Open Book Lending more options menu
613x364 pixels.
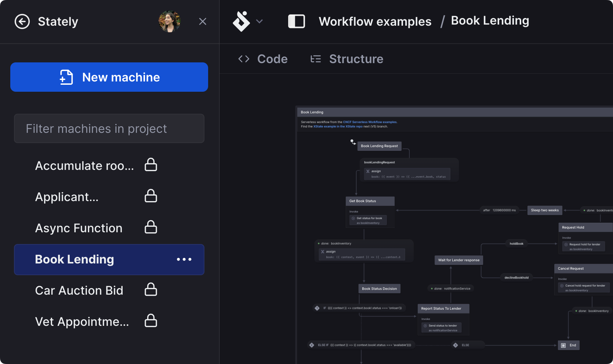[184, 259]
